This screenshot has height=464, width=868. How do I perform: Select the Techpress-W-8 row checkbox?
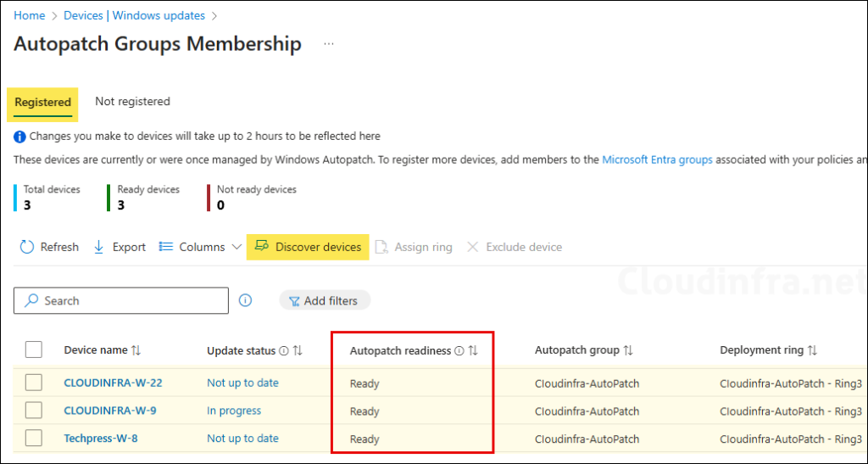click(x=34, y=439)
